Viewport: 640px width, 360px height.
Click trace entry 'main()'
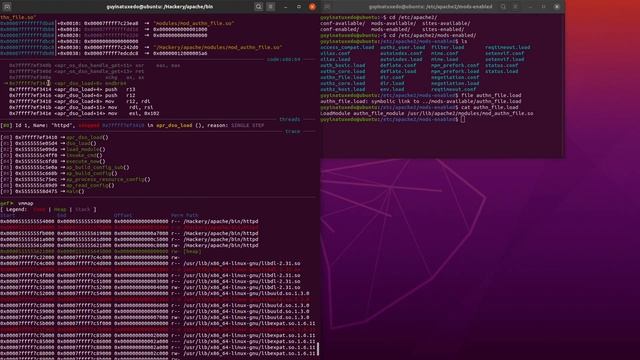76,191
